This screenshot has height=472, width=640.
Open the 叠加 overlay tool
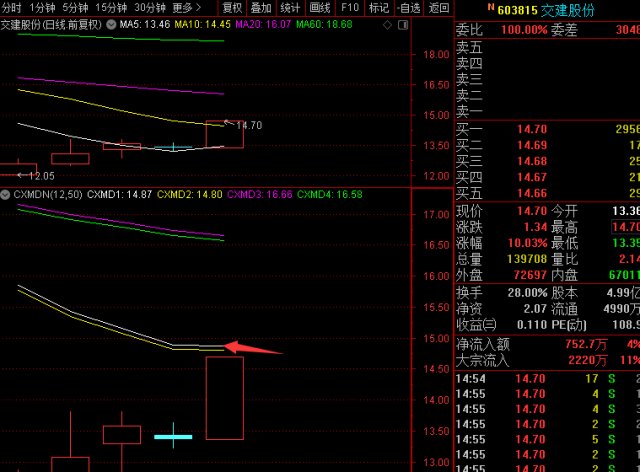pyautogui.click(x=261, y=7)
